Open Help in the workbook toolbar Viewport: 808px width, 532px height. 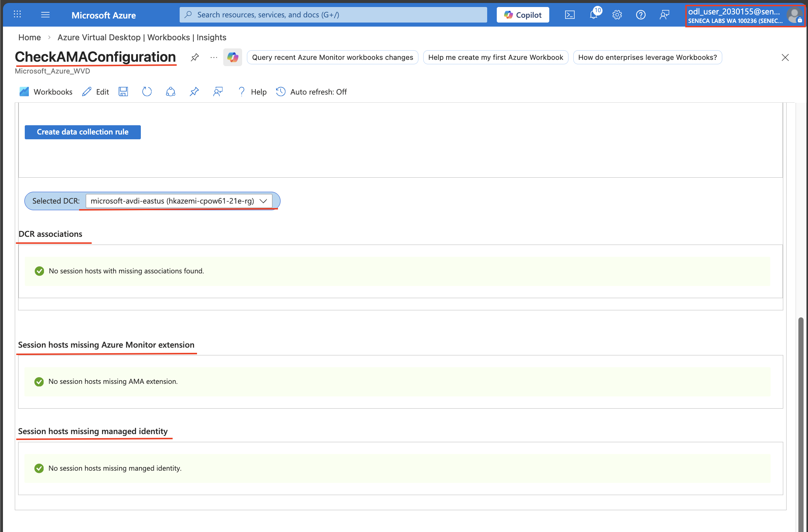tap(252, 92)
